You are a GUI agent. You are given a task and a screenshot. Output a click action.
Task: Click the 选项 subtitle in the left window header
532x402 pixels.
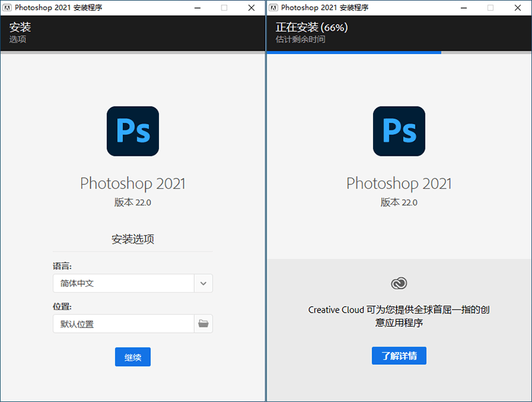pyautogui.click(x=18, y=39)
